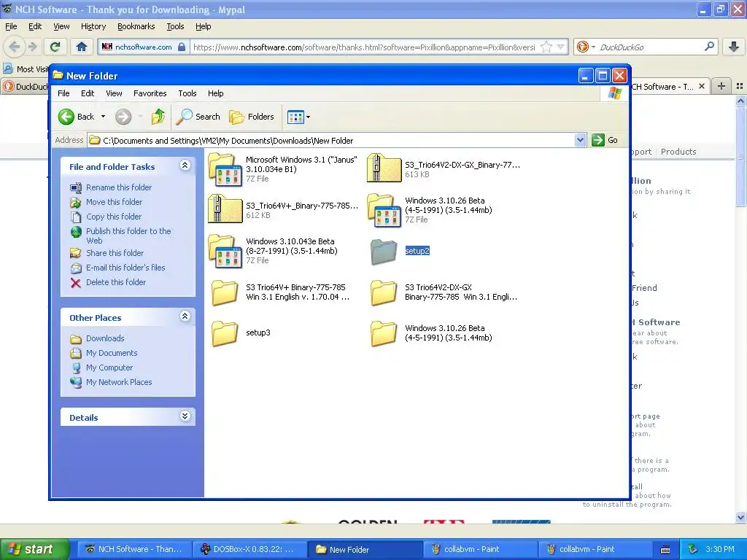Open Explorer Favorites menu
This screenshot has width=747, height=560.
(x=150, y=93)
